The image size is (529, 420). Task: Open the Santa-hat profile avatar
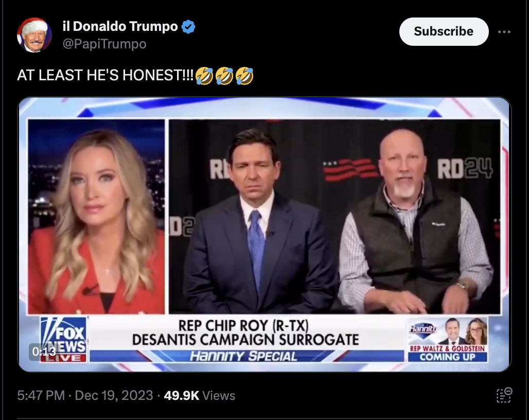pos(34,35)
